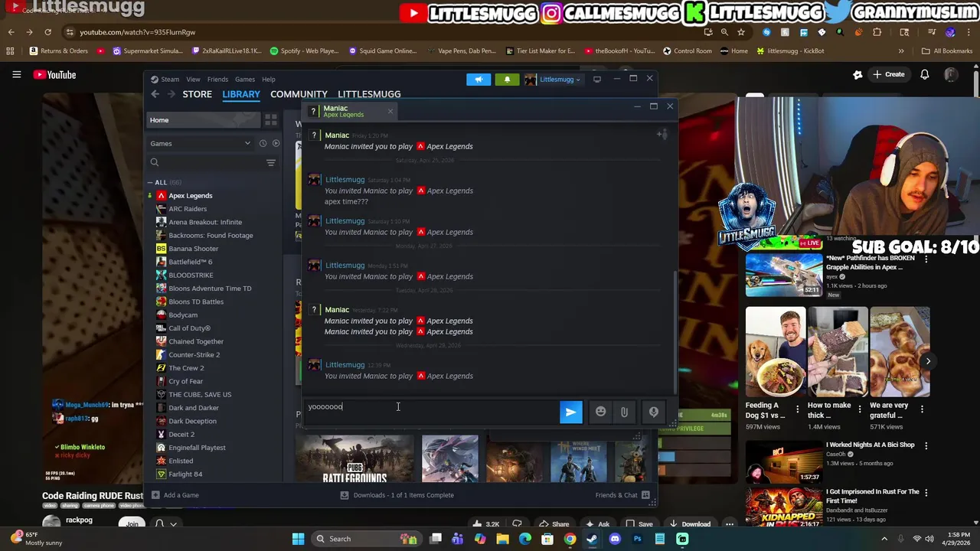The image size is (980, 551).
Task: Open the Pathfinder Grapple Abilities video thumbnail
Action: [784, 274]
